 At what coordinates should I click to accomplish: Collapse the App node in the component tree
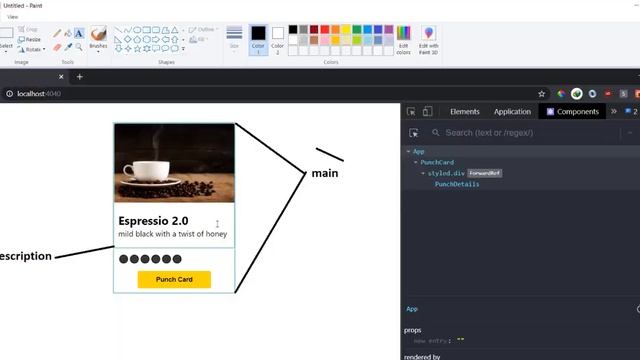point(409,151)
